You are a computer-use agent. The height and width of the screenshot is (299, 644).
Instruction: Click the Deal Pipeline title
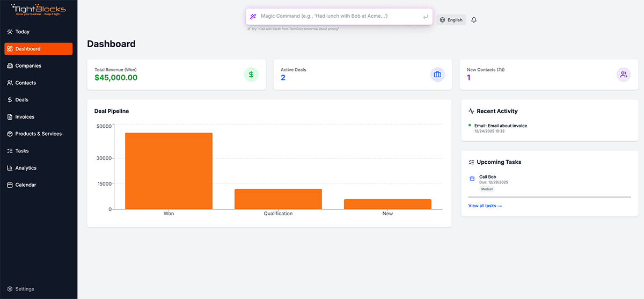pos(112,111)
